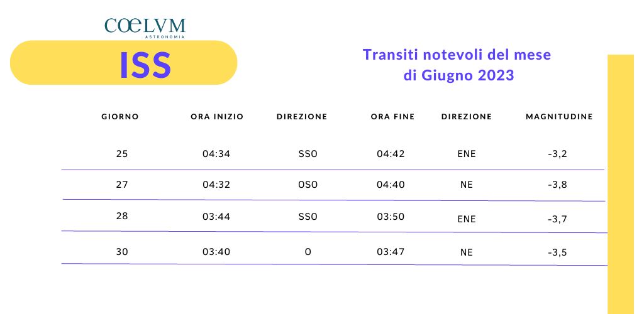This screenshot has width=644, height=314.
Task: Click the yellow ISS banner
Action: [124, 63]
